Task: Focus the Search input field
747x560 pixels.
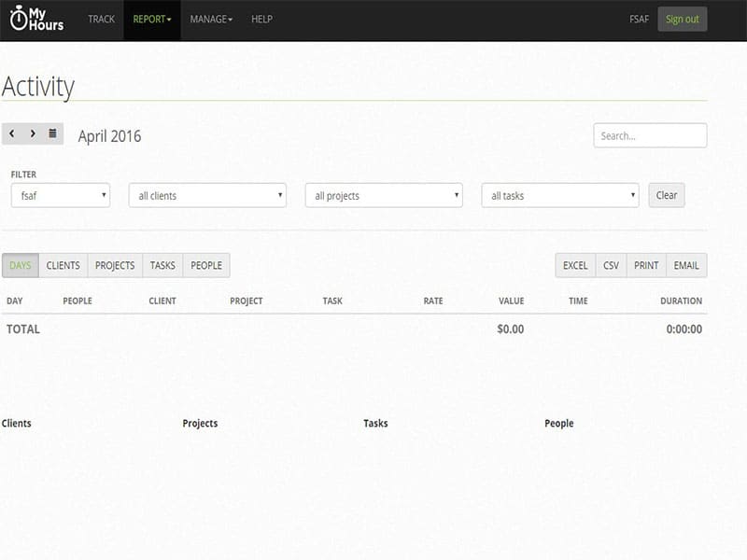Action: coord(650,136)
